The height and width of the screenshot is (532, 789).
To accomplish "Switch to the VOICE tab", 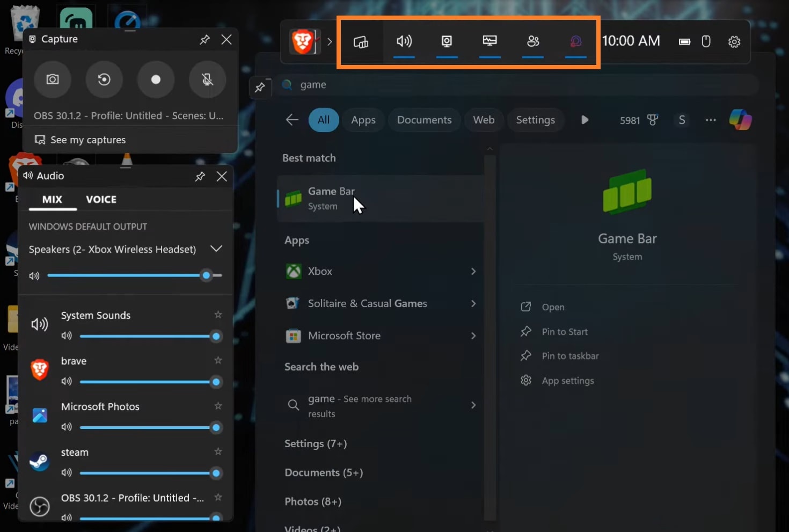I will [101, 200].
